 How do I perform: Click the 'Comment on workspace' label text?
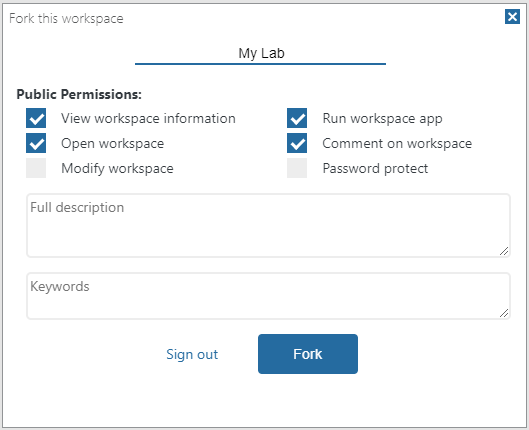397,144
